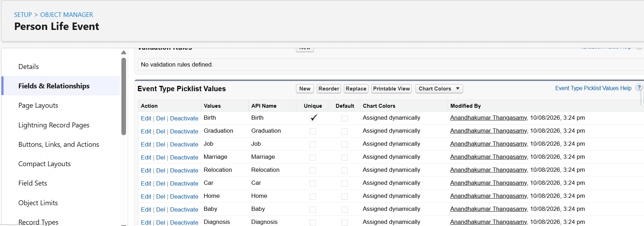This screenshot has height=226, width=644.
Task: Delete the Car picklist value
Action: pyautogui.click(x=160, y=183)
